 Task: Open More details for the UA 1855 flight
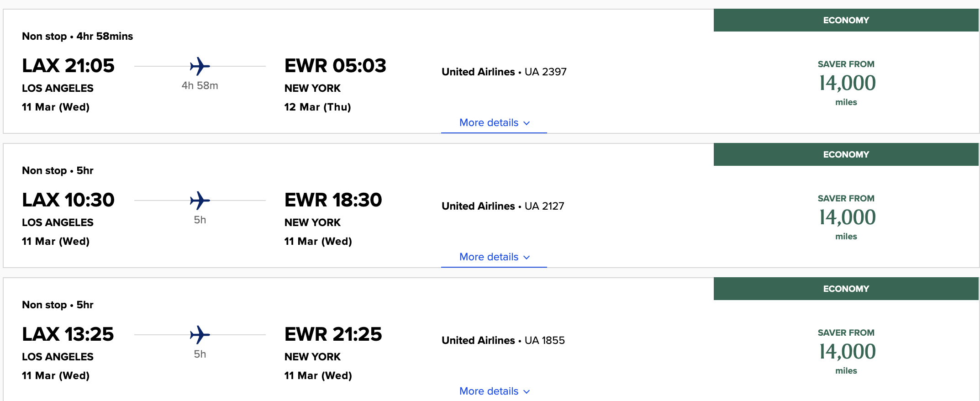[493, 390]
